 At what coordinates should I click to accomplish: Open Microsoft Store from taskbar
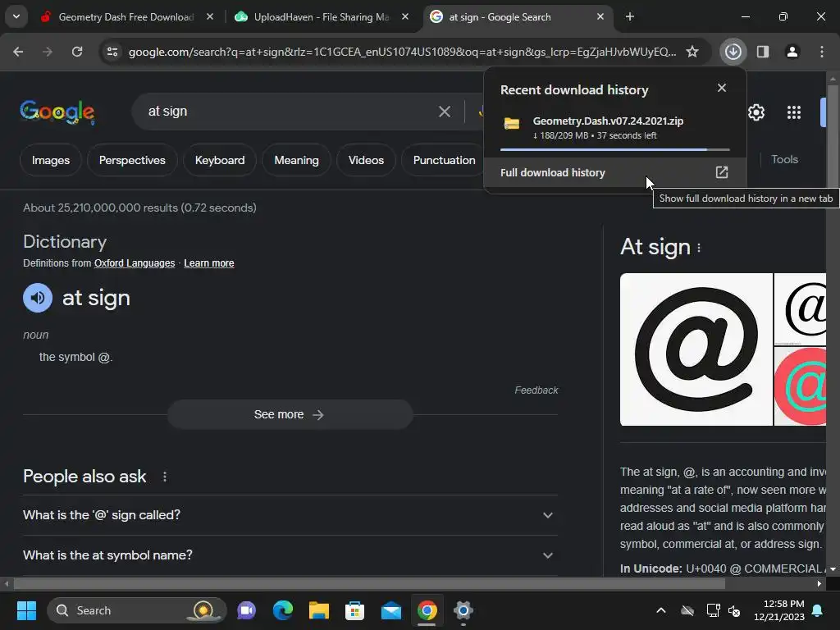(x=354, y=610)
